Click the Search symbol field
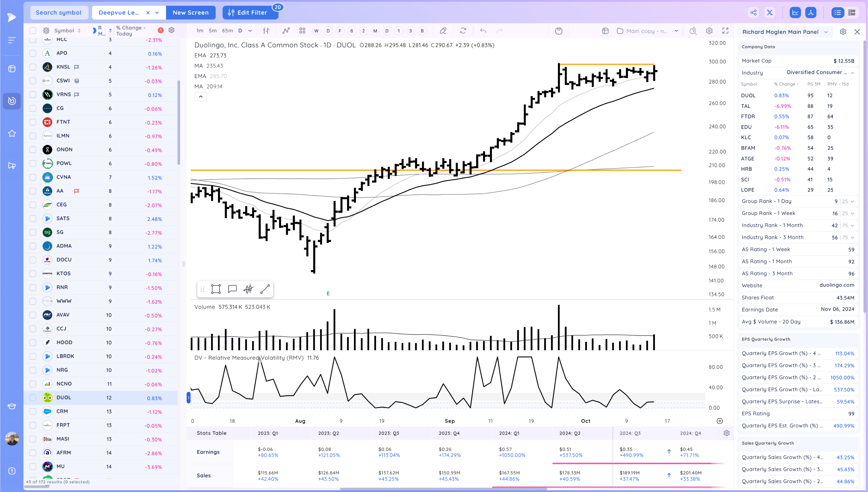 point(58,13)
